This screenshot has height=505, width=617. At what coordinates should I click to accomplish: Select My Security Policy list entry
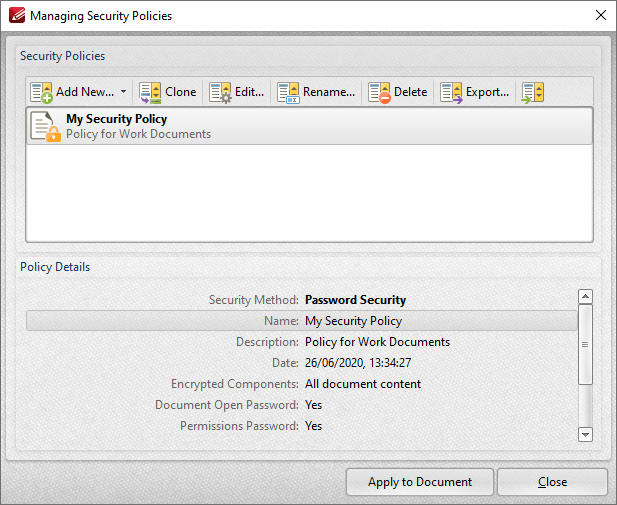pos(309,126)
